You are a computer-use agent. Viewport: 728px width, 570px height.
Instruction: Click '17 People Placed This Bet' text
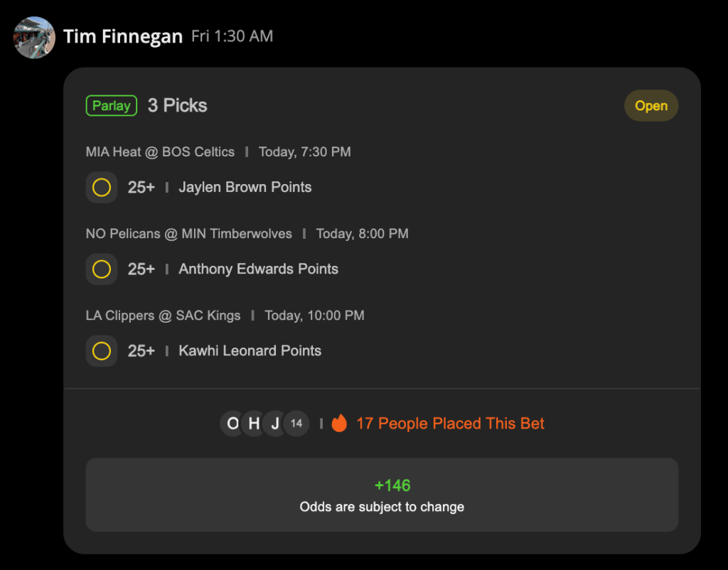coord(450,424)
